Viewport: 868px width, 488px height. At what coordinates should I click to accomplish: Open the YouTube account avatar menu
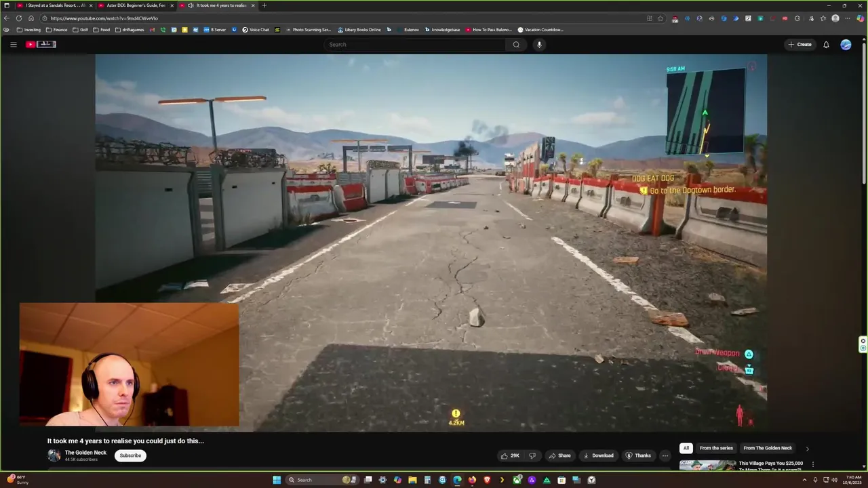pos(846,45)
